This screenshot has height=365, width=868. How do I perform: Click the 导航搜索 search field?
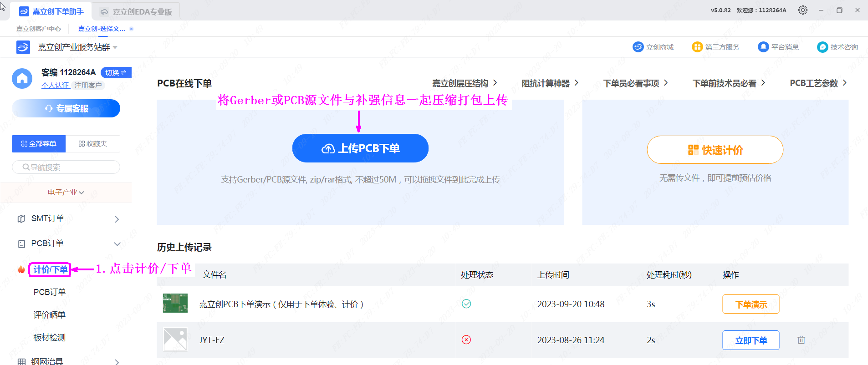coord(66,167)
